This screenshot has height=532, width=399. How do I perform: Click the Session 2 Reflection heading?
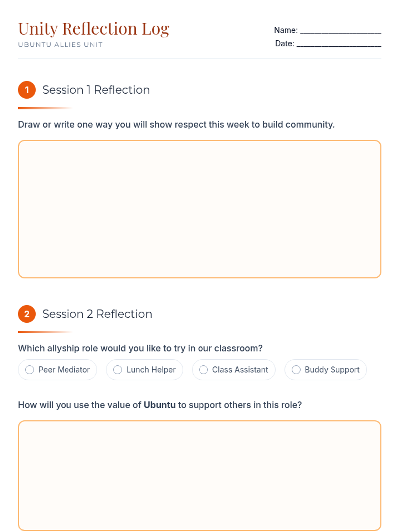(x=97, y=314)
